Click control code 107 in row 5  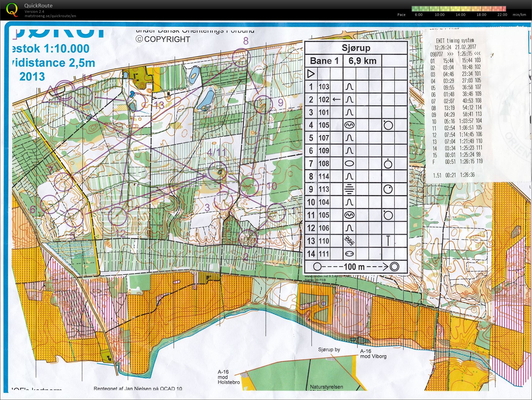pos(324,138)
